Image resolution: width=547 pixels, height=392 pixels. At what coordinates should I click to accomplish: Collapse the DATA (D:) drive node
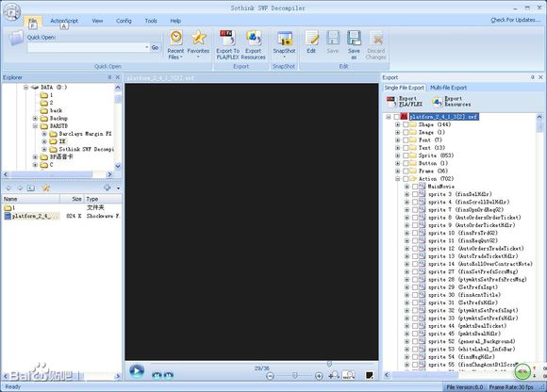click(x=25, y=87)
